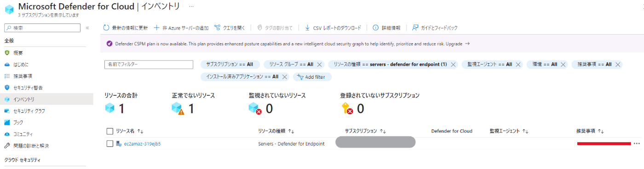Sort by 監視エージェント column

point(509,131)
